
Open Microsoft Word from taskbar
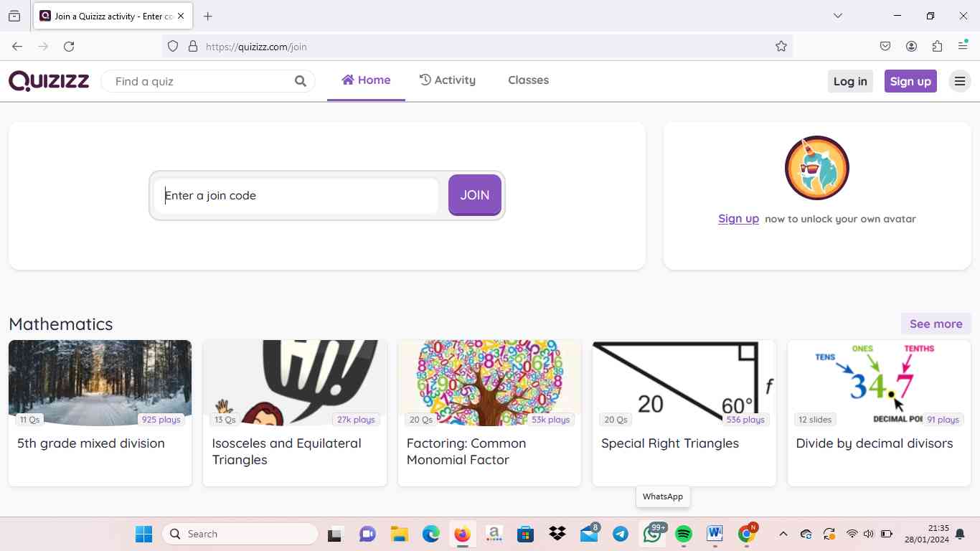715,534
